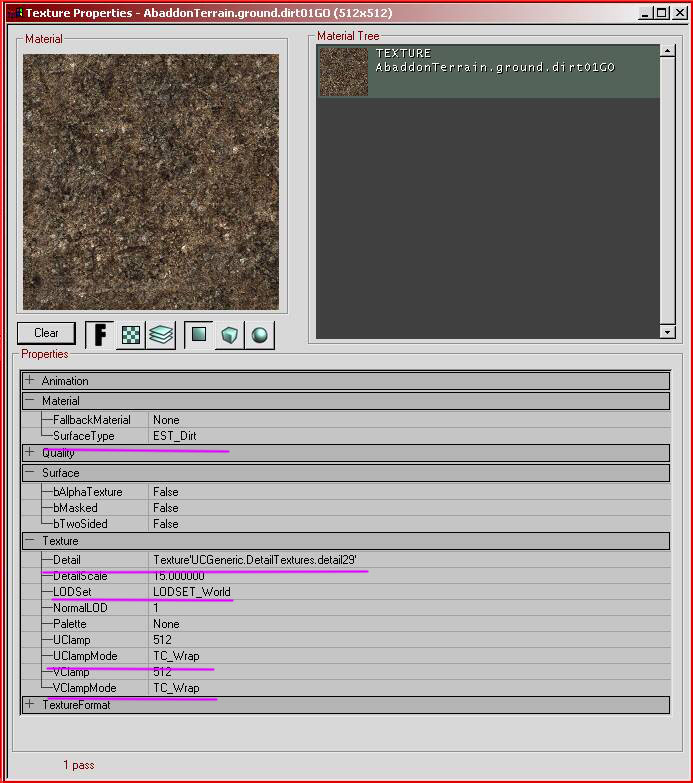This screenshot has height=783, width=693.
Task: Toggle the checkerboard background icon
Action: [x=131, y=335]
